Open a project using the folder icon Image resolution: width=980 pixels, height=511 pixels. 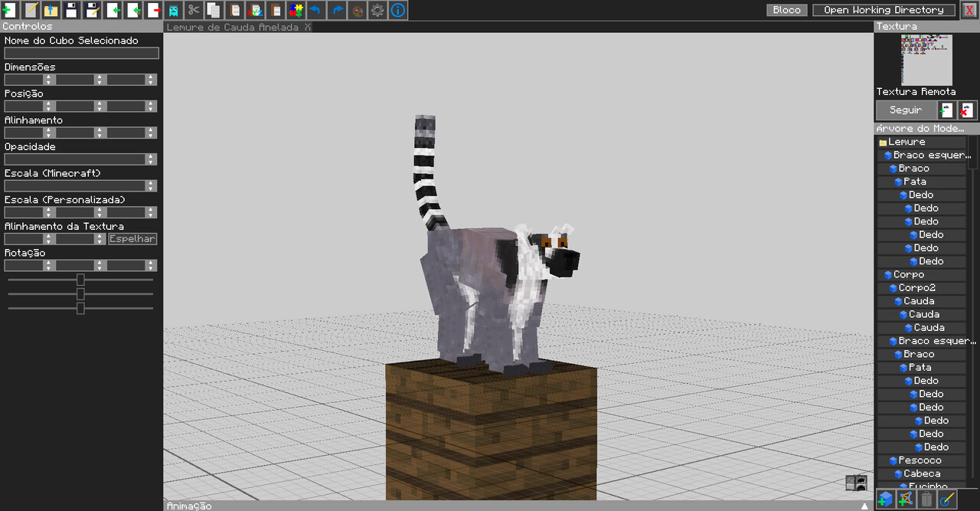coord(50,10)
